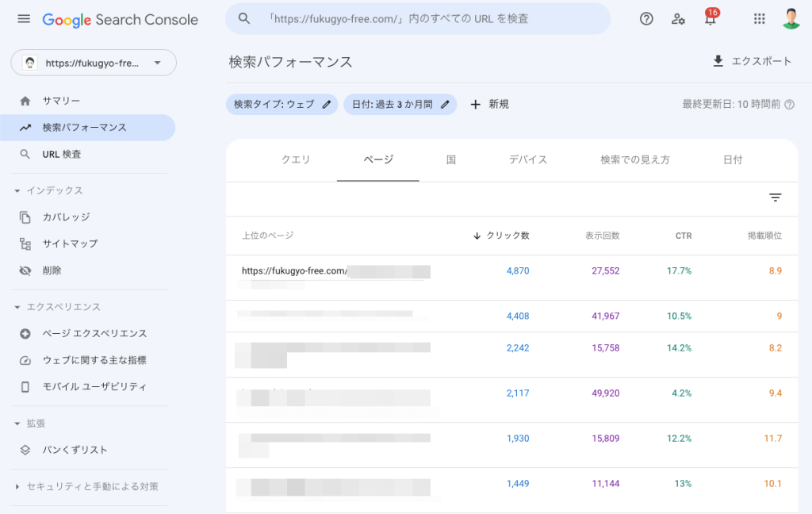Open the Google apps grid
Image resolution: width=812 pixels, height=514 pixels.
[x=759, y=19]
